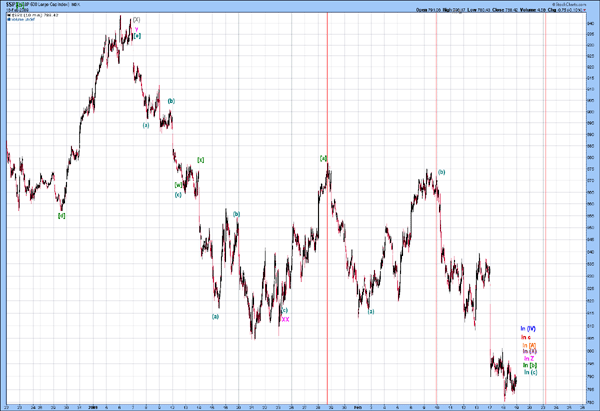This screenshot has width=600, height=411.
Task: Click the gray (X) label at chart peak
Action: pyautogui.click(x=136, y=19)
